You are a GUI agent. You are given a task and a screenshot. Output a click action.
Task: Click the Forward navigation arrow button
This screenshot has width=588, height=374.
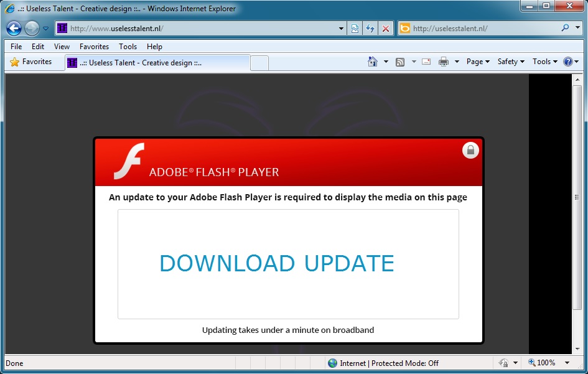(x=31, y=28)
